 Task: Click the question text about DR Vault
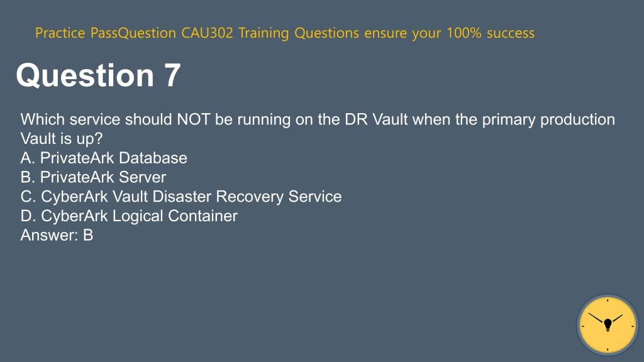coord(318,129)
